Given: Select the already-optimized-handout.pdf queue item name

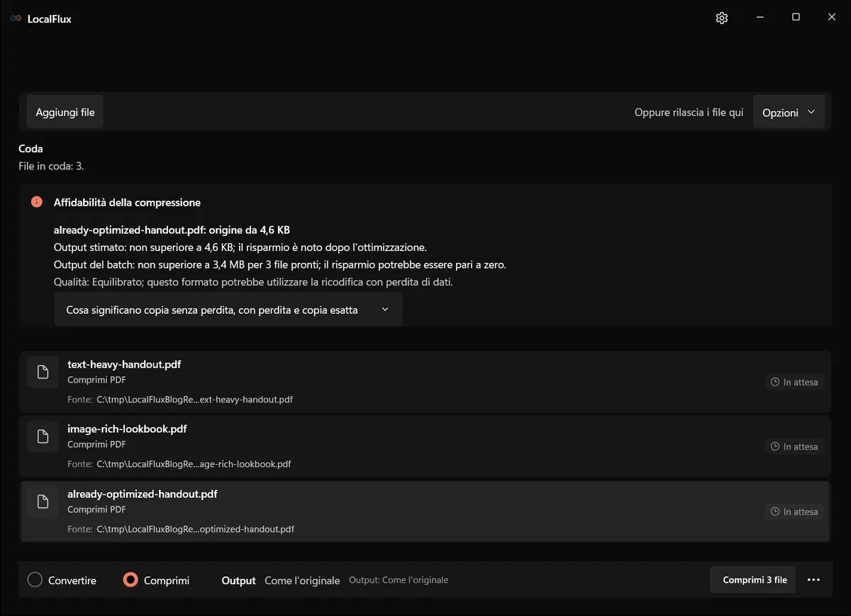Looking at the screenshot, I should pos(143,494).
